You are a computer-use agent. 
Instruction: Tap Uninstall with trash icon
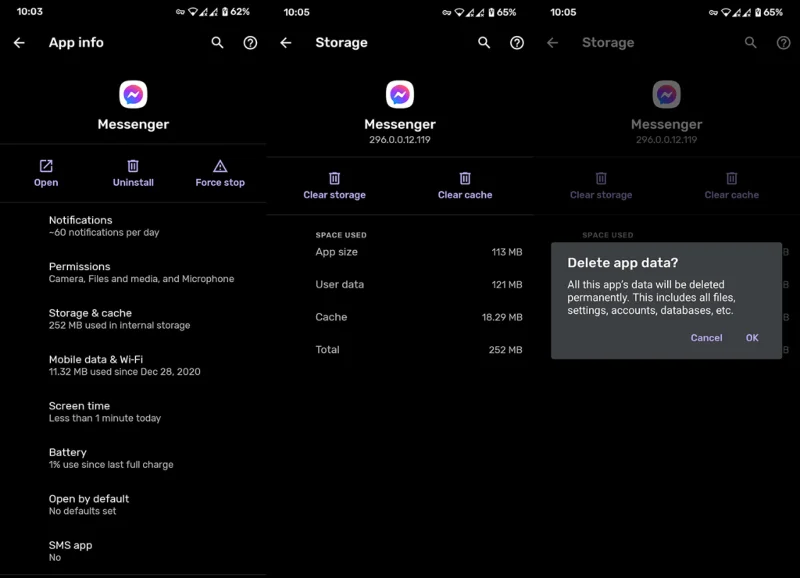click(x=133, y=173)
